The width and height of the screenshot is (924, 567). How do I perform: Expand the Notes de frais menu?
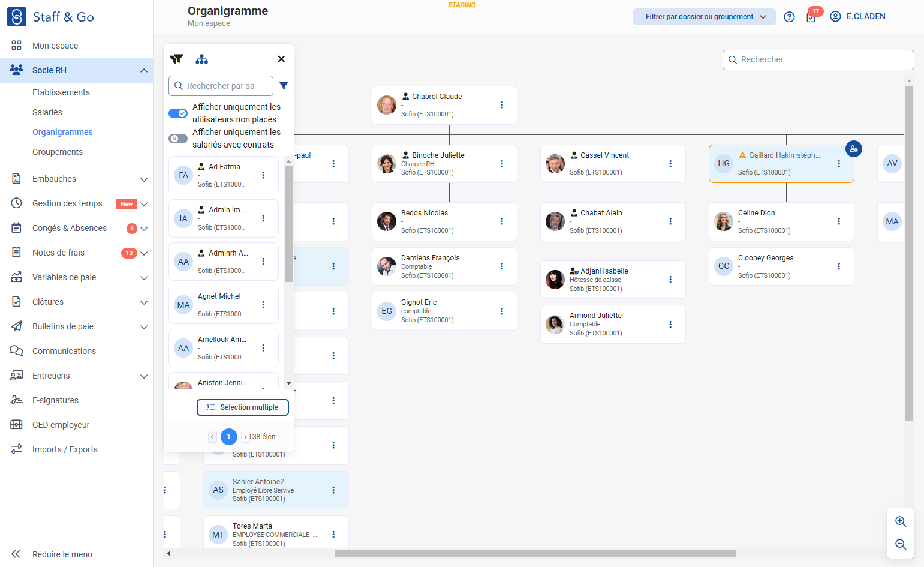(144, 253)
